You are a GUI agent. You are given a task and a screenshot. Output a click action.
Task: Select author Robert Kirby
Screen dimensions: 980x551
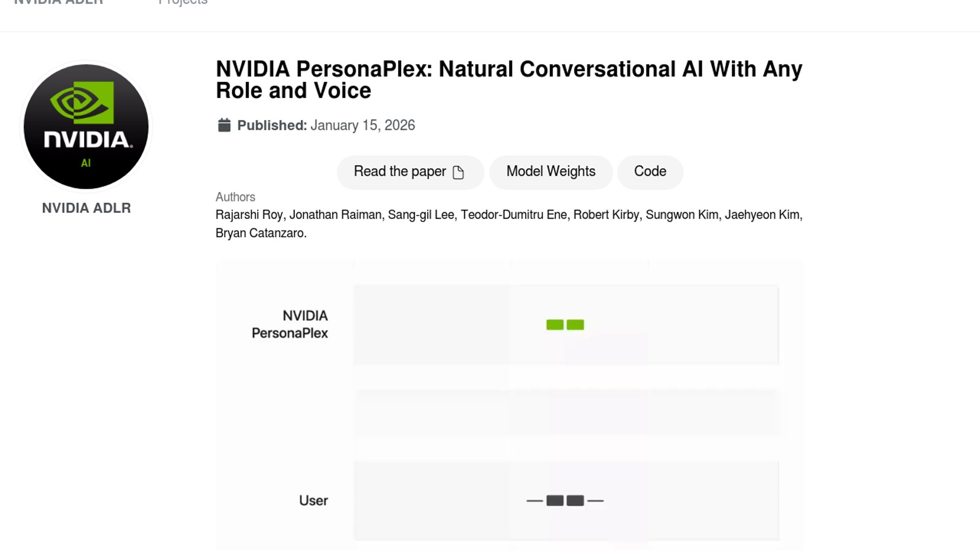click(606, 215)
